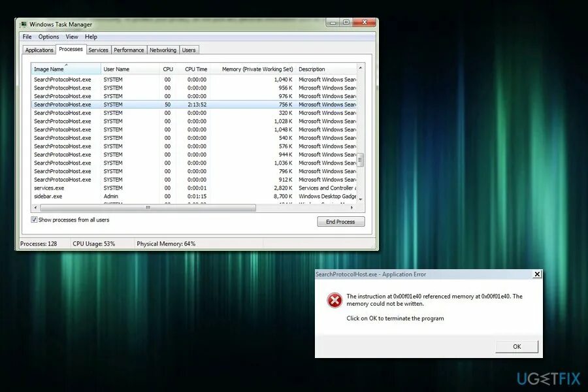Viewport: 588px width, 392px height.
Task: Select SearchProtocolHost.exe row with 1,036 K memory
Action: point(194,163)
